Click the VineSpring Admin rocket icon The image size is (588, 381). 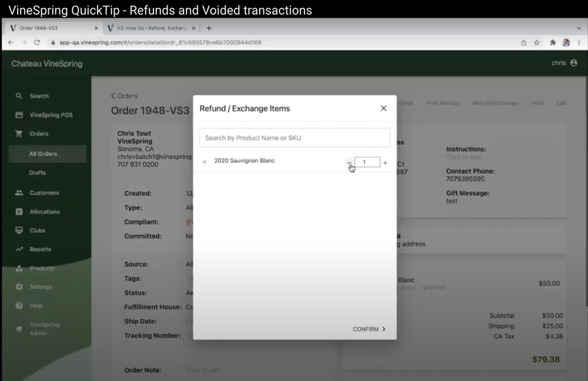19,329
